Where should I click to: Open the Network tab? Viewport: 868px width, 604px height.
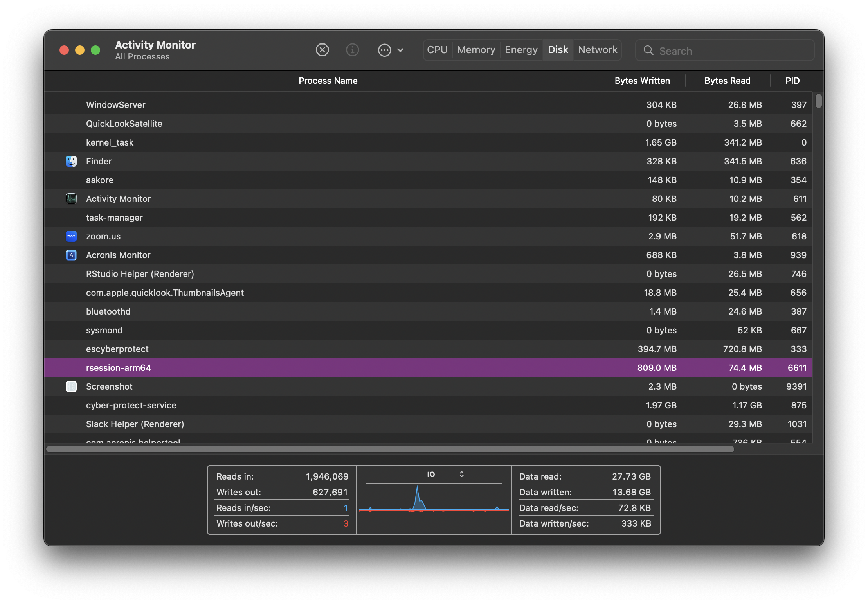pos(597,50)
